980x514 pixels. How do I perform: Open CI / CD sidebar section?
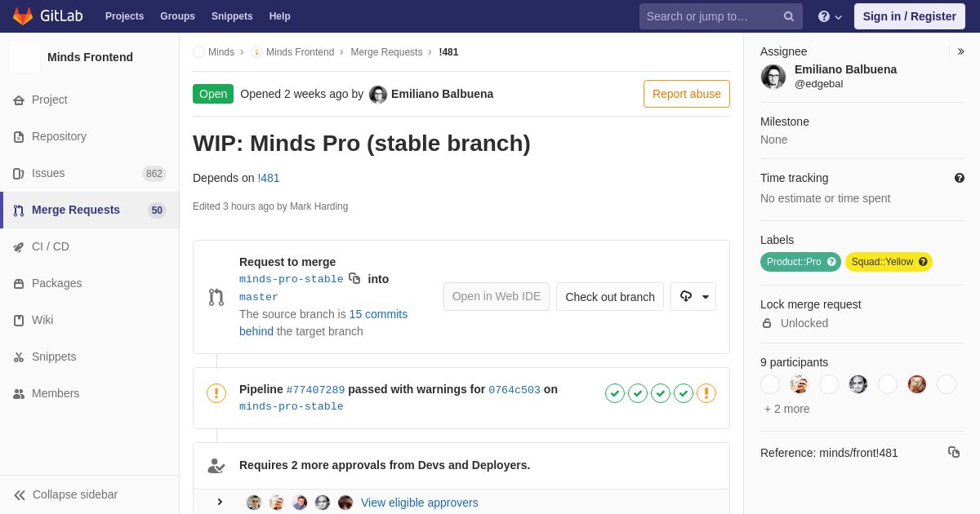coord(90,246)
